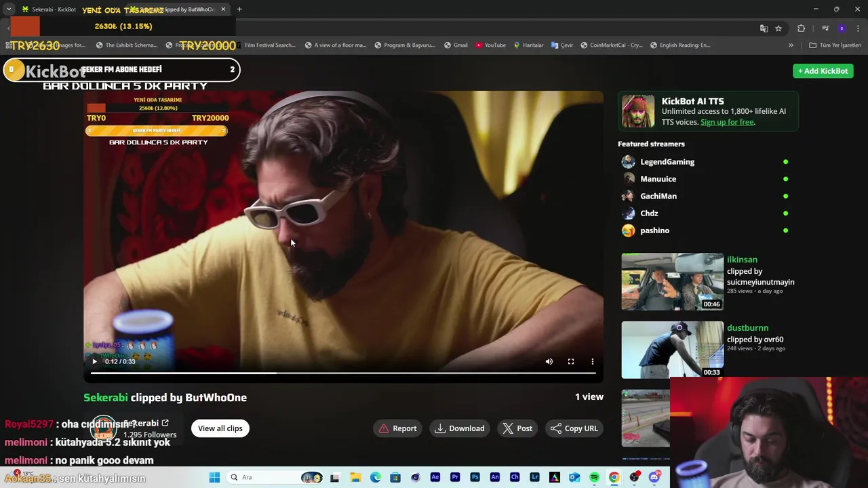This screenshot has width=868, height=488.
Task: Click the translate page icon
Action: pos(764,28)
